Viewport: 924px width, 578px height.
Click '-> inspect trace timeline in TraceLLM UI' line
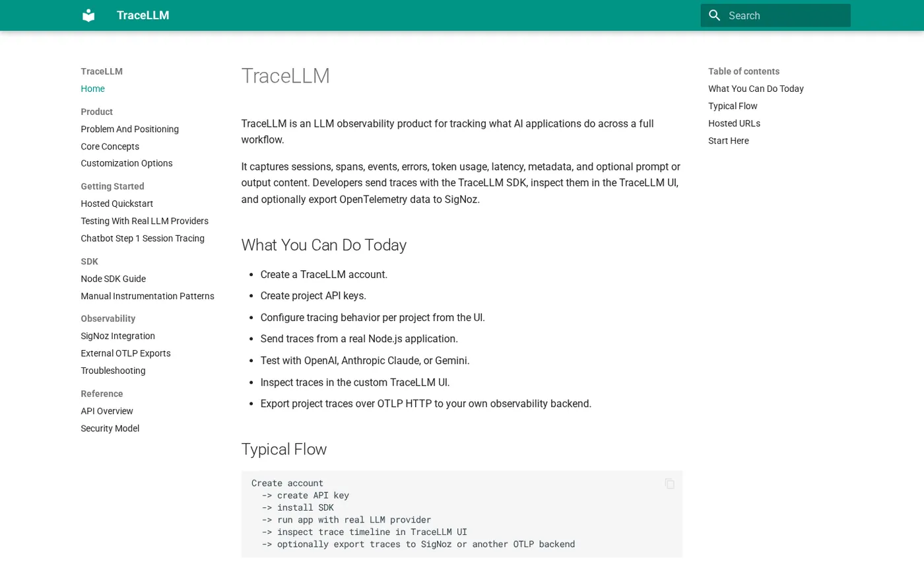[364, 532]
